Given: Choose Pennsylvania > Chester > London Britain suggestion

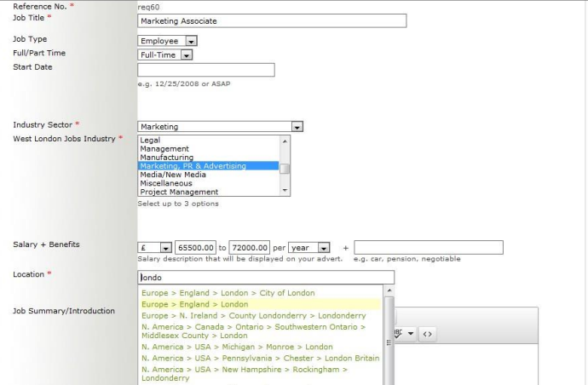Looking at the screenshot, I should (260, 358).
